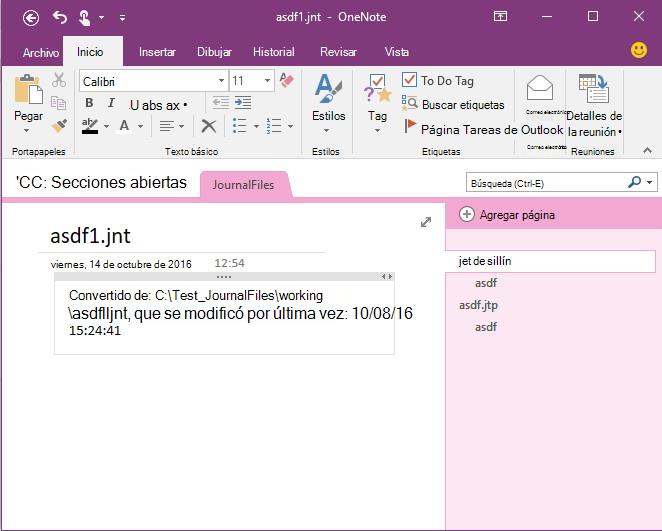Open the ribbon display options icon
The width and height of the screenshot is (662, 531).
[500, 16]
